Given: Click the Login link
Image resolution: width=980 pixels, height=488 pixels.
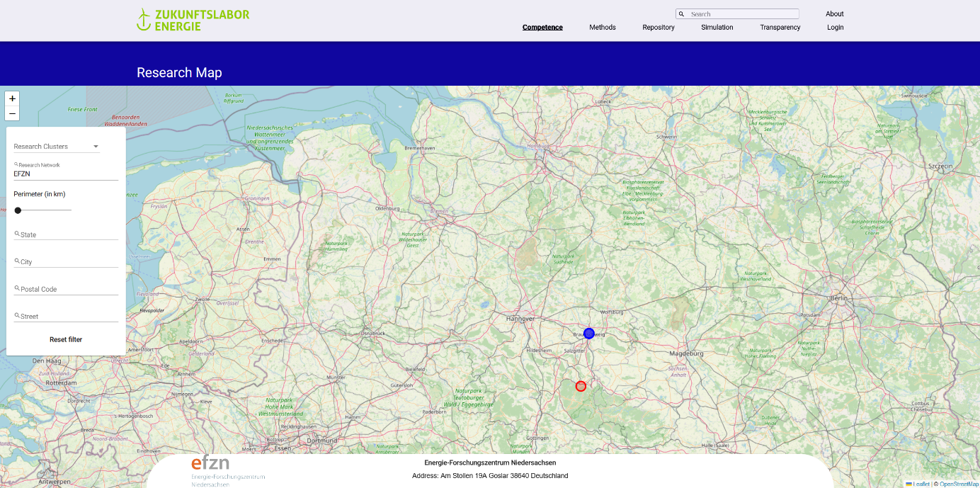Looking at the screenshot, I should (x=836, y=28).
